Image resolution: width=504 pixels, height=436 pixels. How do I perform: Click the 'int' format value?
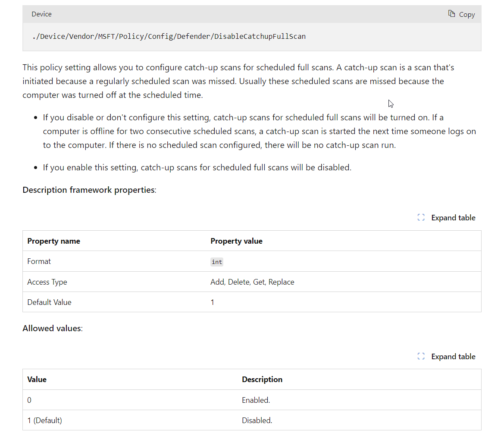(x=217, y=262)
